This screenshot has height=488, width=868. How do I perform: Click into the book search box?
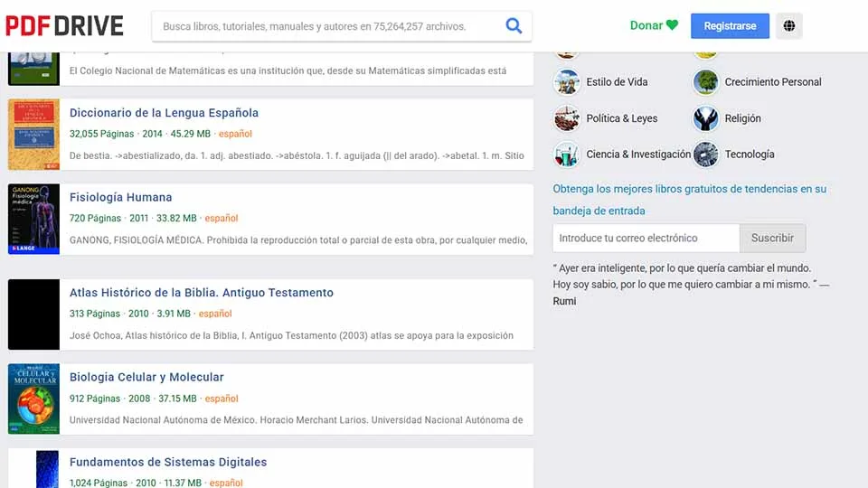click(325, 26)
